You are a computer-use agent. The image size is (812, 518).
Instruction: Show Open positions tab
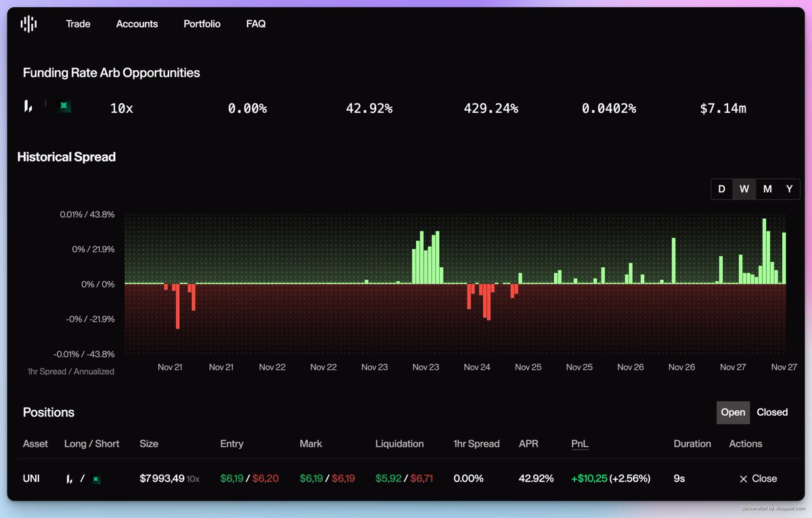(733, 413)
